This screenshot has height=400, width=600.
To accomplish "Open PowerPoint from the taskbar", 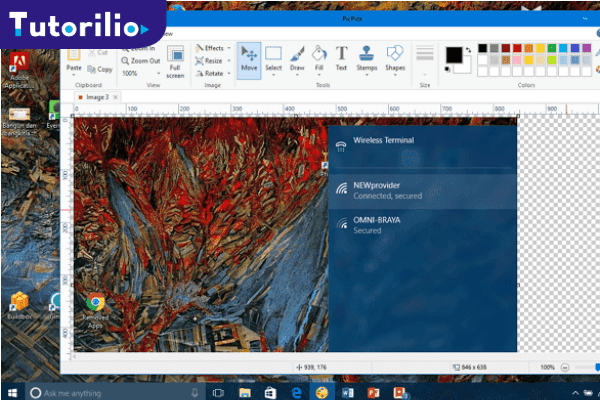I will tap(373, 393).
